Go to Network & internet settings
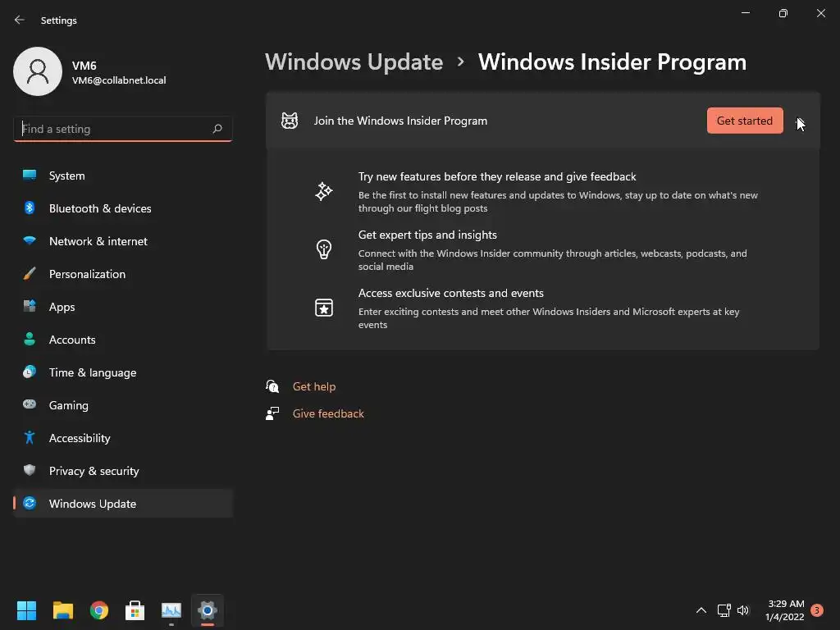 coord(123,241)
